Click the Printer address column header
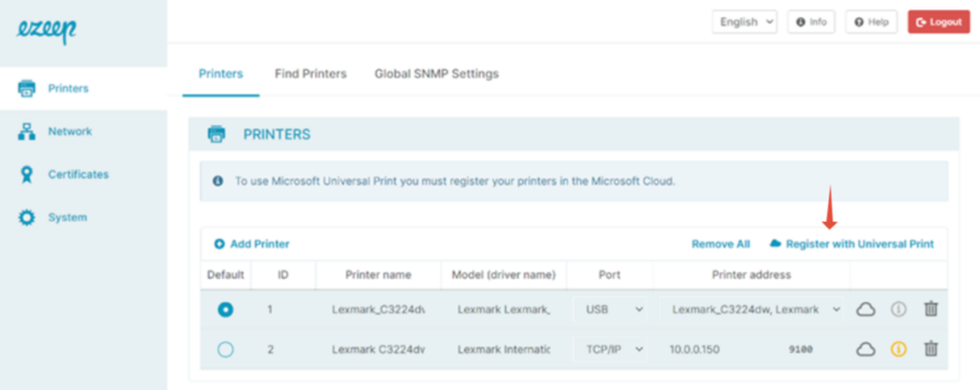 [751, 274]
